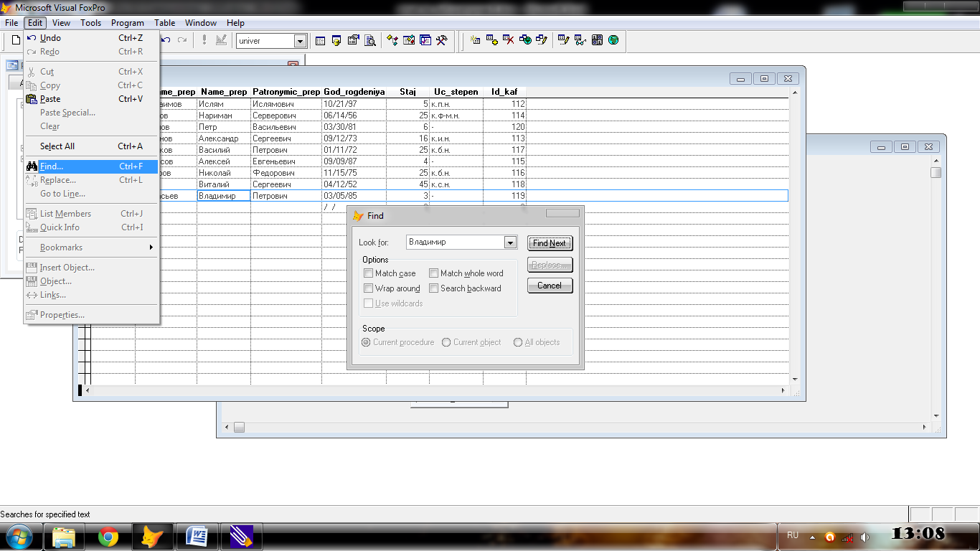Enable the Match case checkbox

(369, 273)
